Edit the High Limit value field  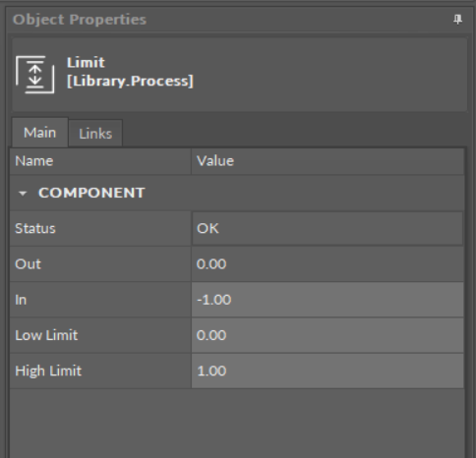click(327, 372)
